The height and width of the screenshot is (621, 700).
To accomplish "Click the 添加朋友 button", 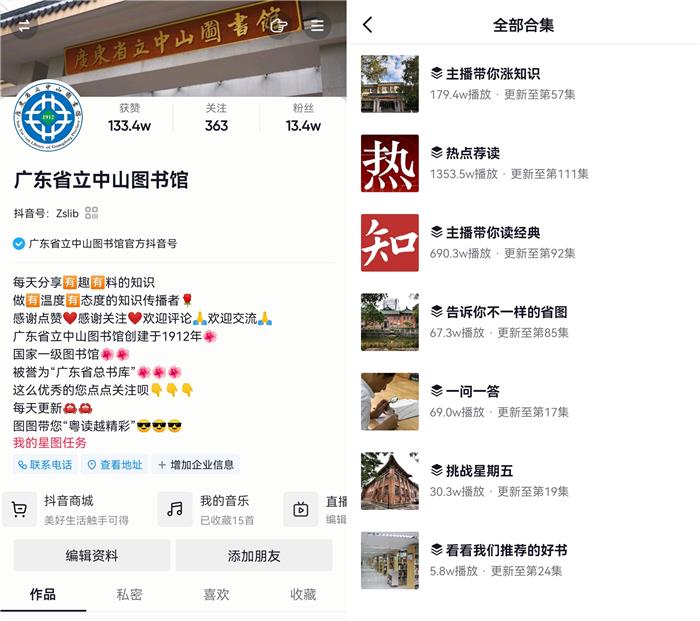I will coord(254,556).
